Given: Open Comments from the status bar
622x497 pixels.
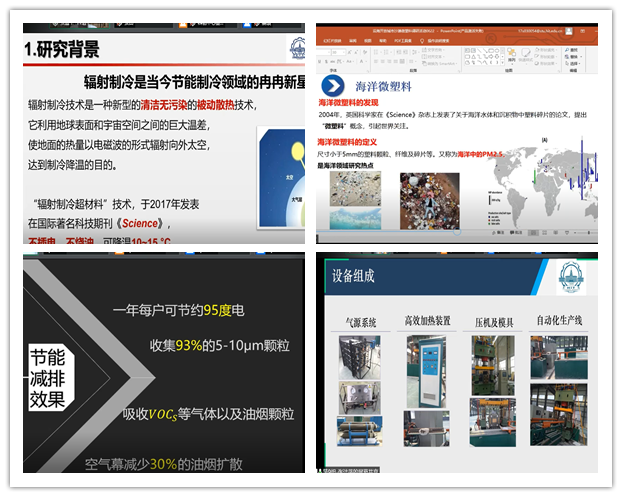Looking at the screenshot, I should [x=516, y=232].
